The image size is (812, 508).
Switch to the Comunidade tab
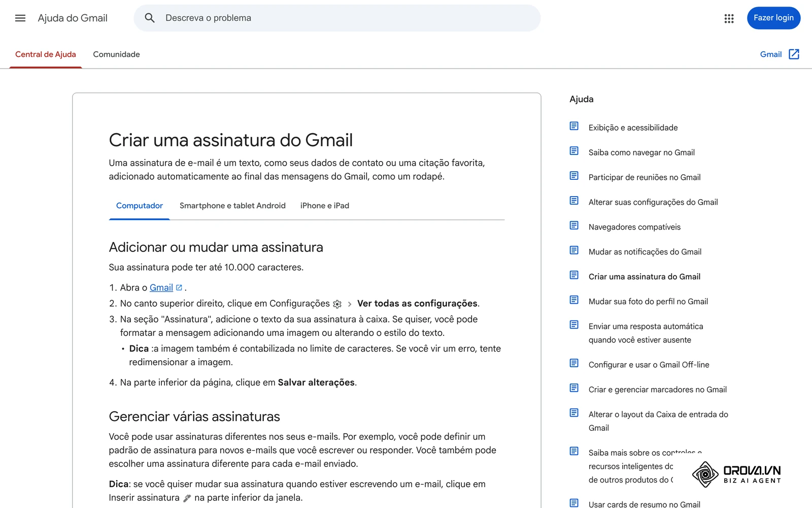tap(116, 54)
